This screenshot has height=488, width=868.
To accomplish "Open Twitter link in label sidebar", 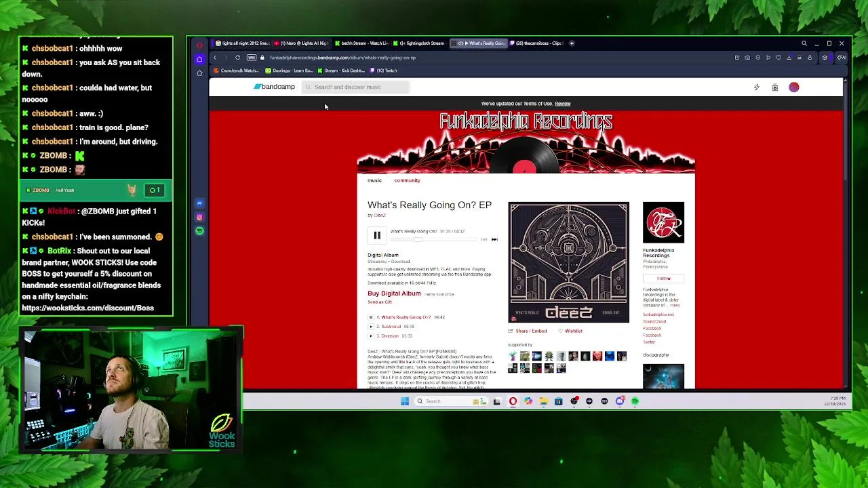I will click(649, 342).
